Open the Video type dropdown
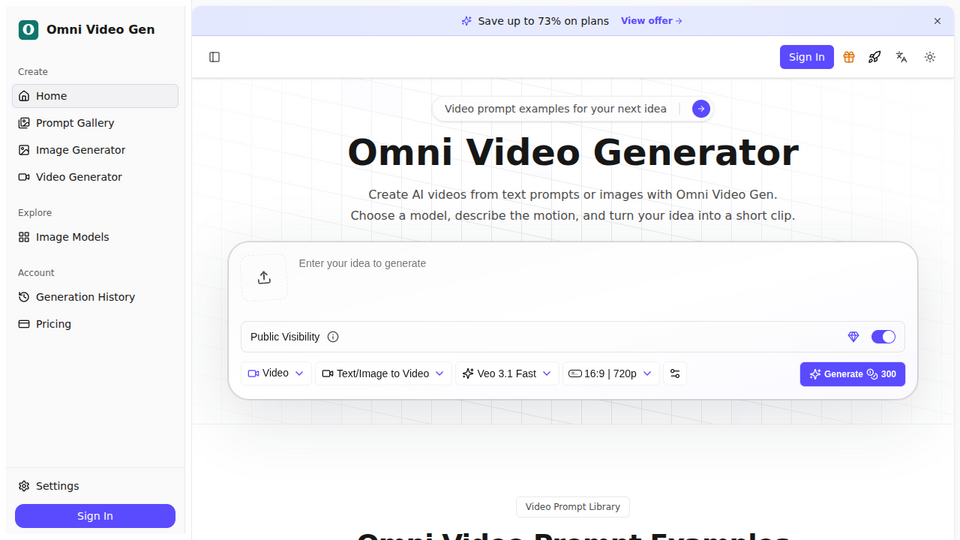 click(x=276, y=373)
